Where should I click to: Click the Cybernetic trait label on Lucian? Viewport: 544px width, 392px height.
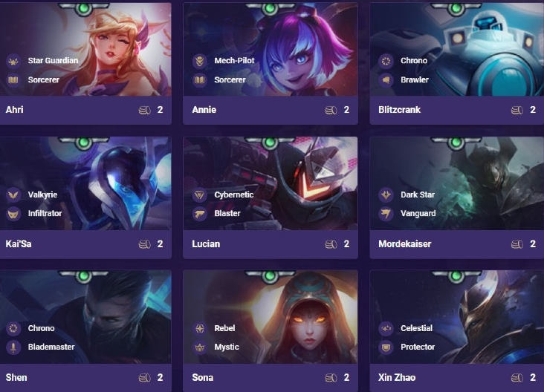click(234, 195)
